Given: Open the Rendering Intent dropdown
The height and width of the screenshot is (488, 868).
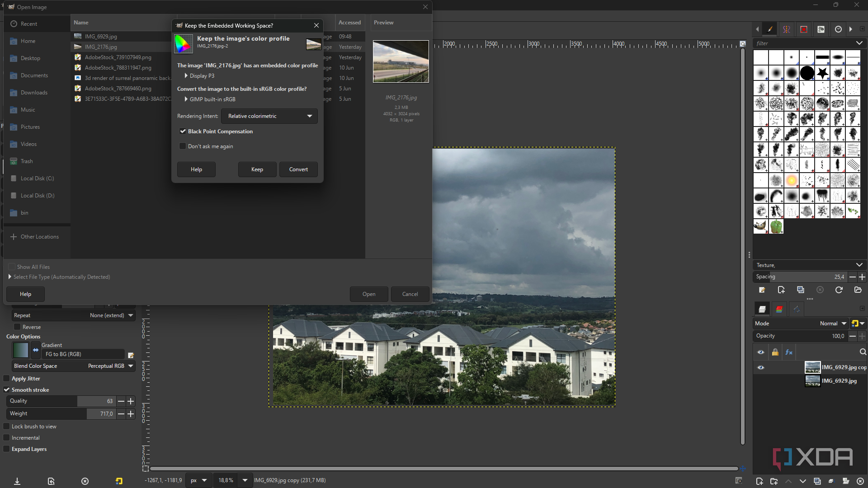Looking at the screenshot, I should pos(269,116).
